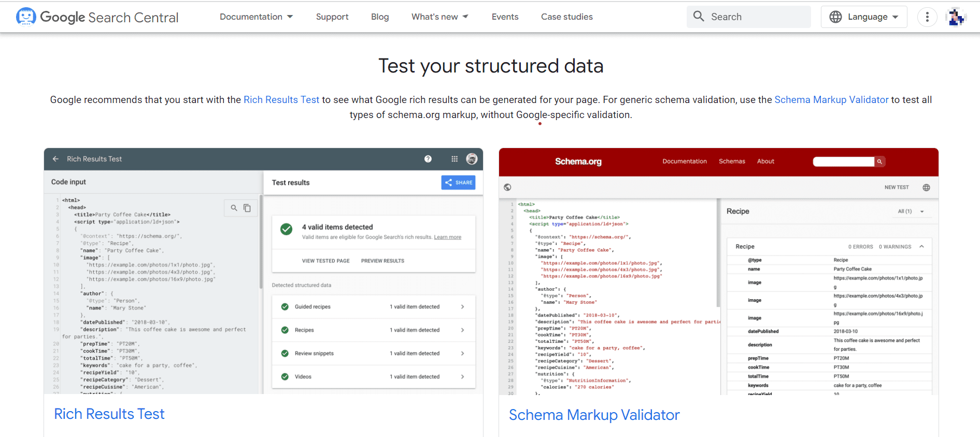
Task: Click the Google Search Central logo
Action: tap(97, 17)
